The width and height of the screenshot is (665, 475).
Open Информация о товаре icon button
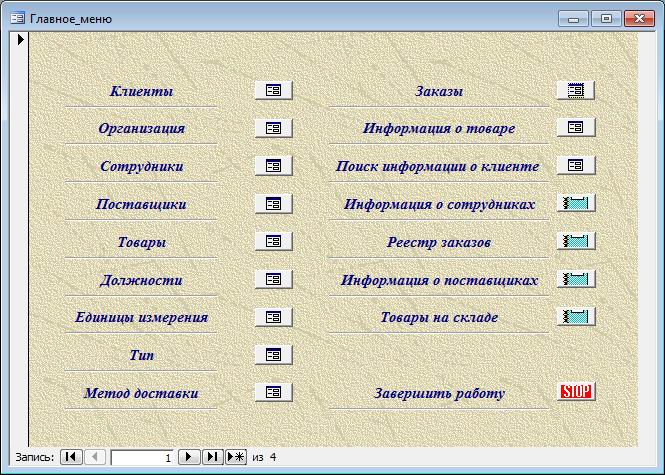[x=575, y=127]
